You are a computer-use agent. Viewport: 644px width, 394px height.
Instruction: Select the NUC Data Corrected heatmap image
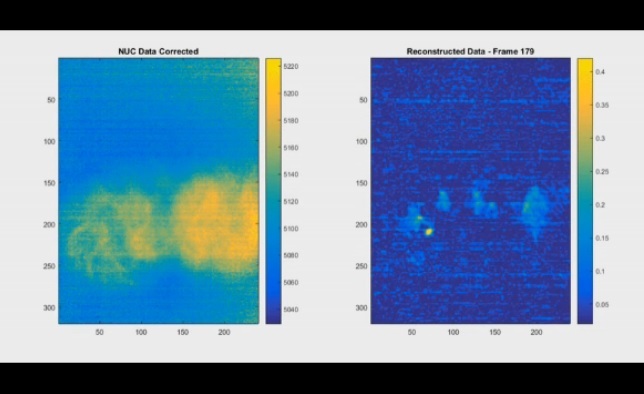click(x=159, y=191)
